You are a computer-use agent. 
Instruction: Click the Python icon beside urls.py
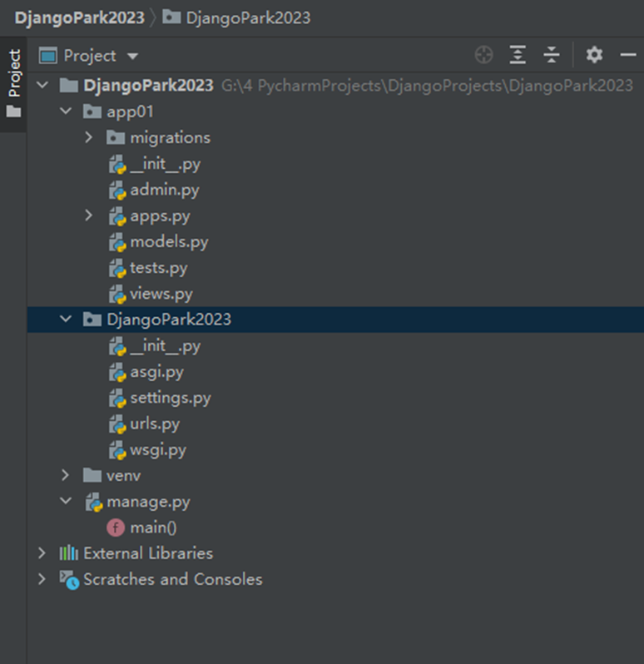[x=117, y=424]
